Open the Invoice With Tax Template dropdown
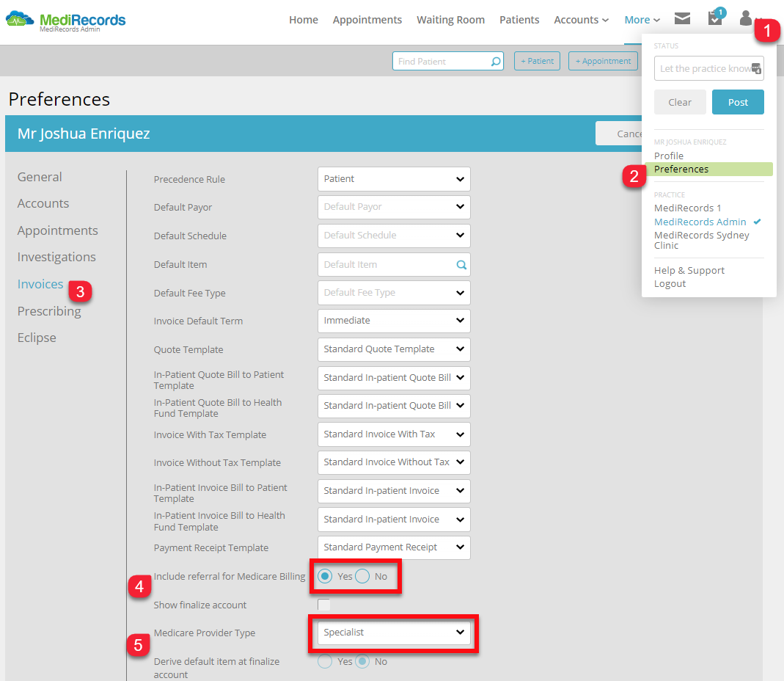The height and width of the screenshot is (681, 784). [394, 434]
